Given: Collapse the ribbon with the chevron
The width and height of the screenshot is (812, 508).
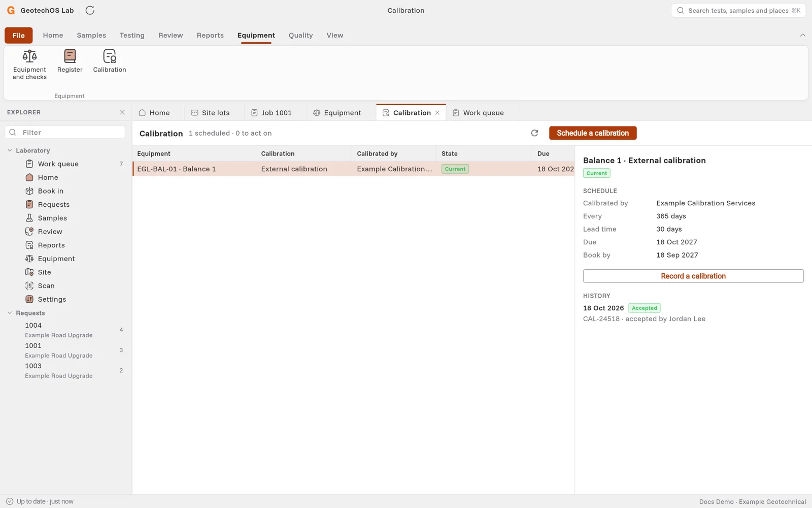Looking at the screenshot, I should tap(802, 35).
